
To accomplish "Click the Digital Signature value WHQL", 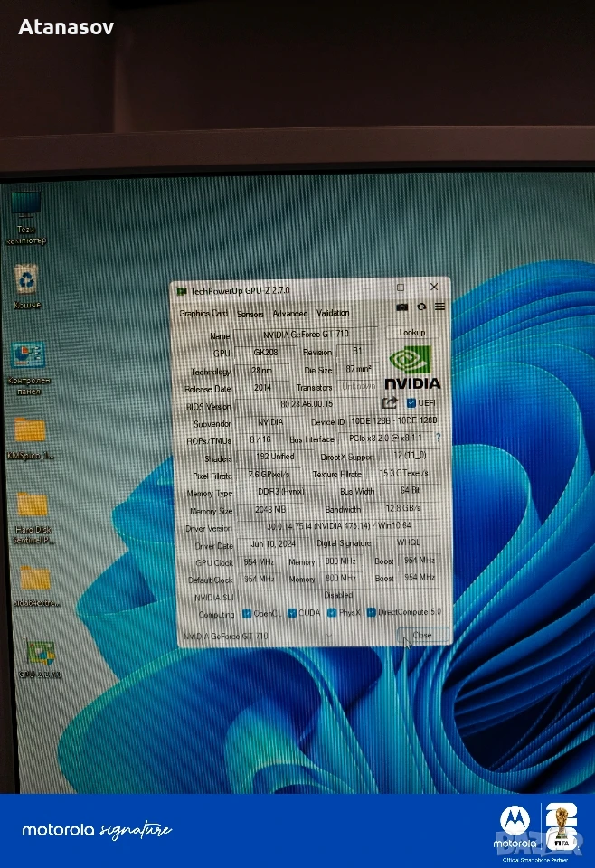I will (409, 542).
